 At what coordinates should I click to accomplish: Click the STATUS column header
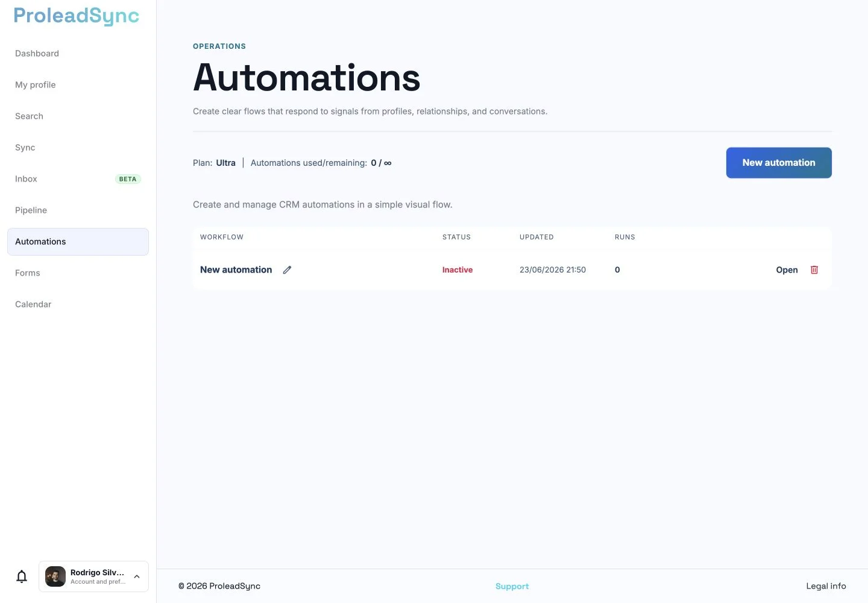(x=456, y=237)
